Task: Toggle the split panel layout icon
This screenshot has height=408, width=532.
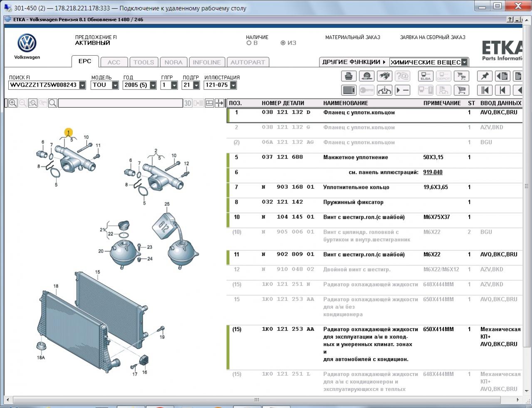Action: 210,103
